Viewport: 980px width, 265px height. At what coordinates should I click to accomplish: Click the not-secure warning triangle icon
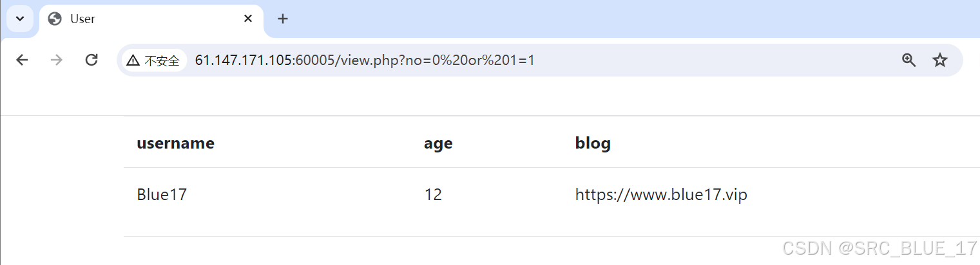[x=133, y=60]
